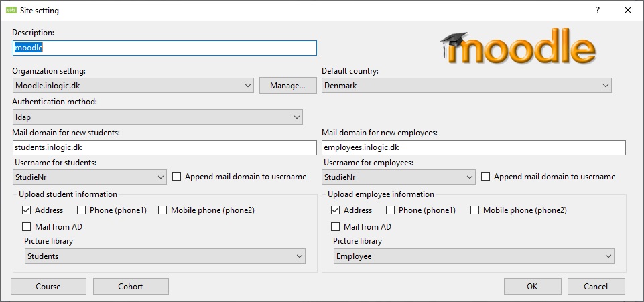Viewport: 644px width, 302px height.
Task: Toggle the employee Address checkbox
Action: coord(336,210)
